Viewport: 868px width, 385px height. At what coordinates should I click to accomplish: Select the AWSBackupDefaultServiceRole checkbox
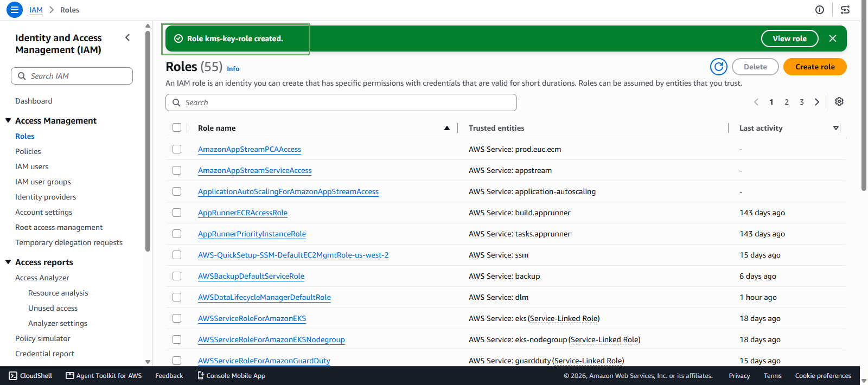coord(177,276)
